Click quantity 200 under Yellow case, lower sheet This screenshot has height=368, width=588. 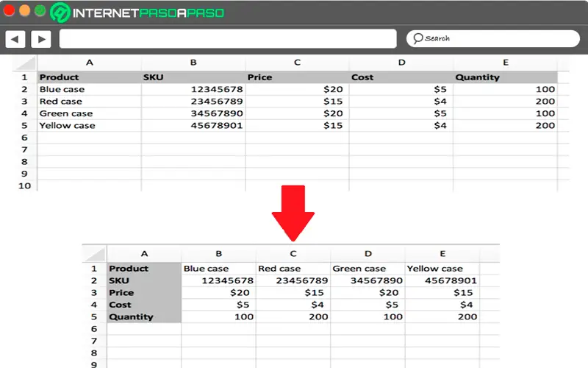[x=442, y=317]
